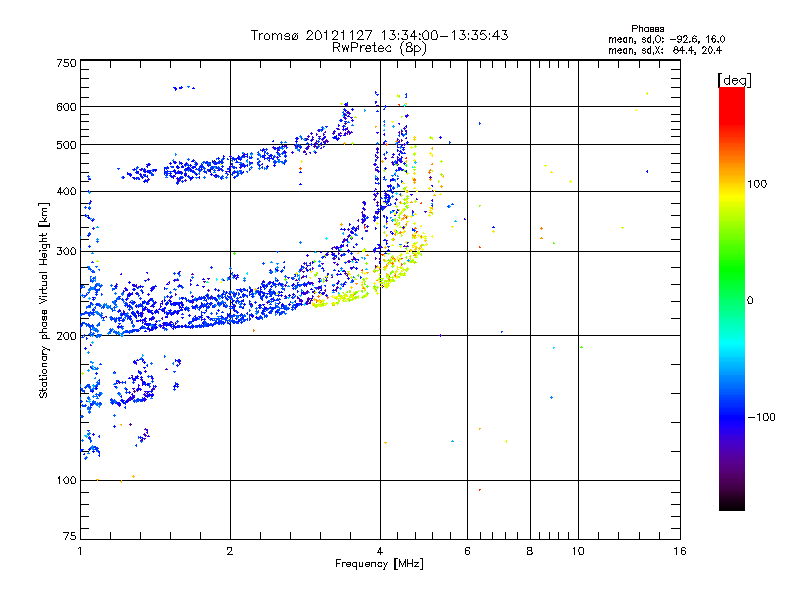The width and height of the screenshot is (800, 600).
Task: Click the colorbar tick label '100'
Action: [x=757, y=184]
